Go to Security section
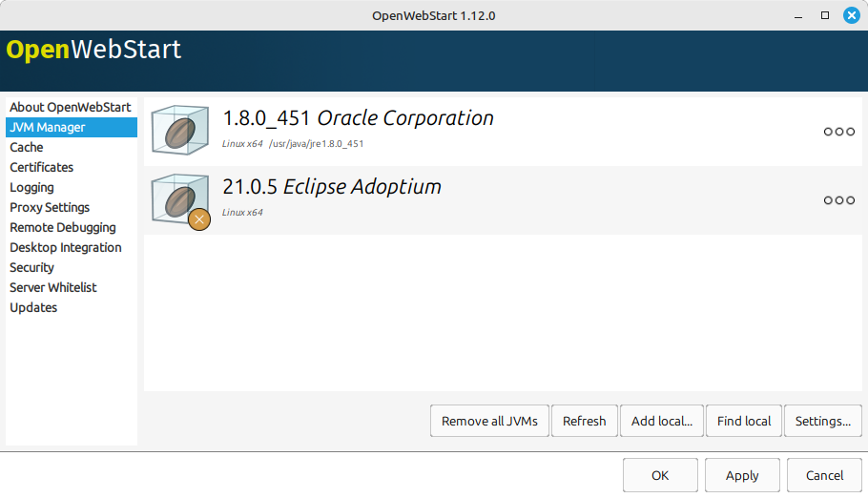Viewport: 868px width, 498px height. 72,267
